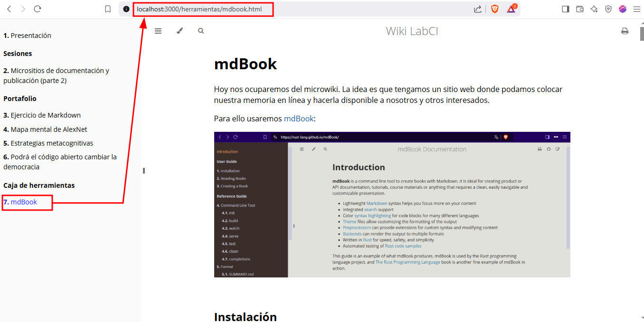Click the mdBook documentation screenshot image
644x322 pixels.
392,204
